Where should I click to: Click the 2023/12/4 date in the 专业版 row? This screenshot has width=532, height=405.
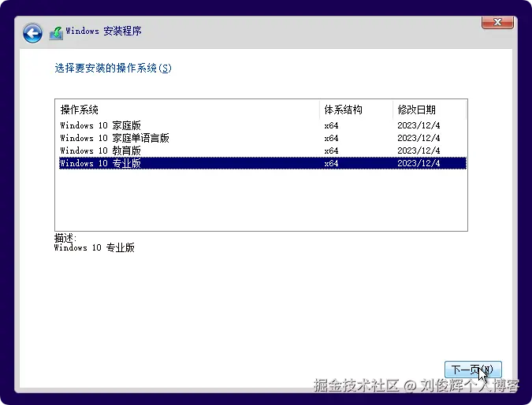pyautogui.click(x=419, y=163)
